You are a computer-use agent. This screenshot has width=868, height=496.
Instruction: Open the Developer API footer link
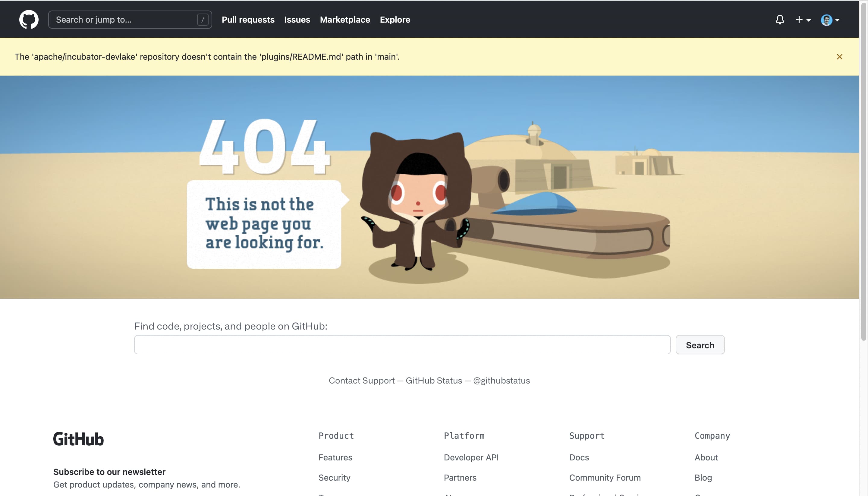coord(471,457)
